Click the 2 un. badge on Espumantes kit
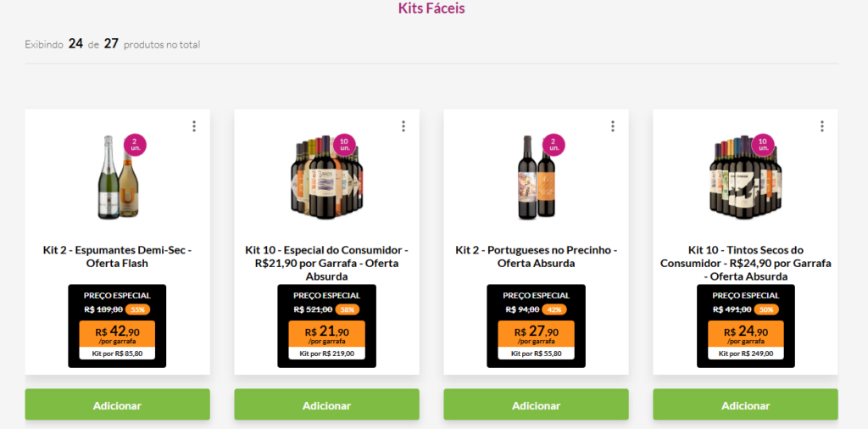 point(135,144)
